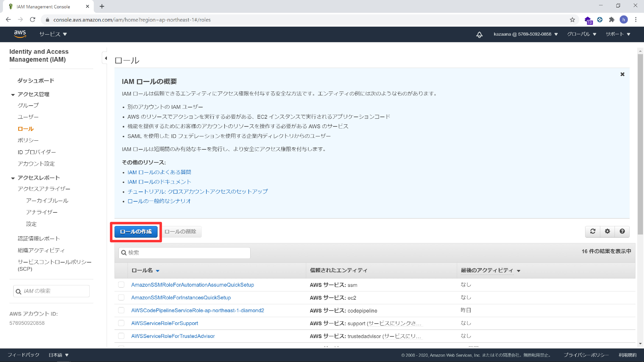Refresh the roles list with refresh icon

[x=593, y=231]
